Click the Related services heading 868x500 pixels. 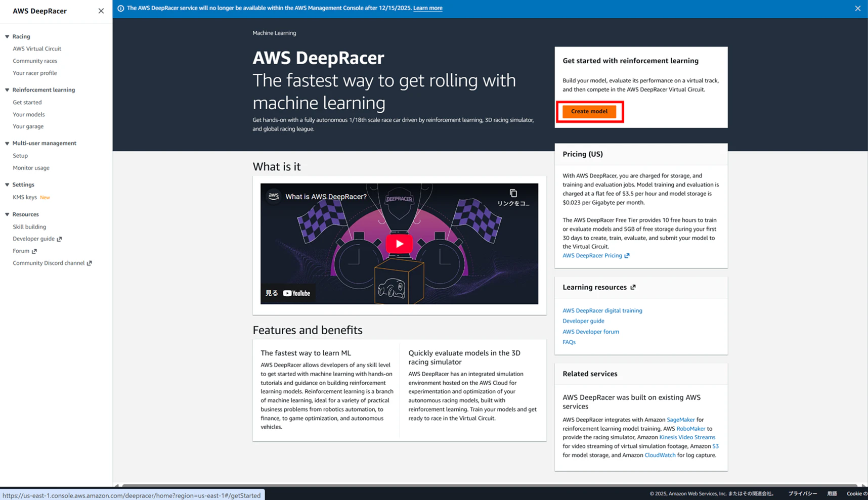pyautogui.click(x=590, y=374)
